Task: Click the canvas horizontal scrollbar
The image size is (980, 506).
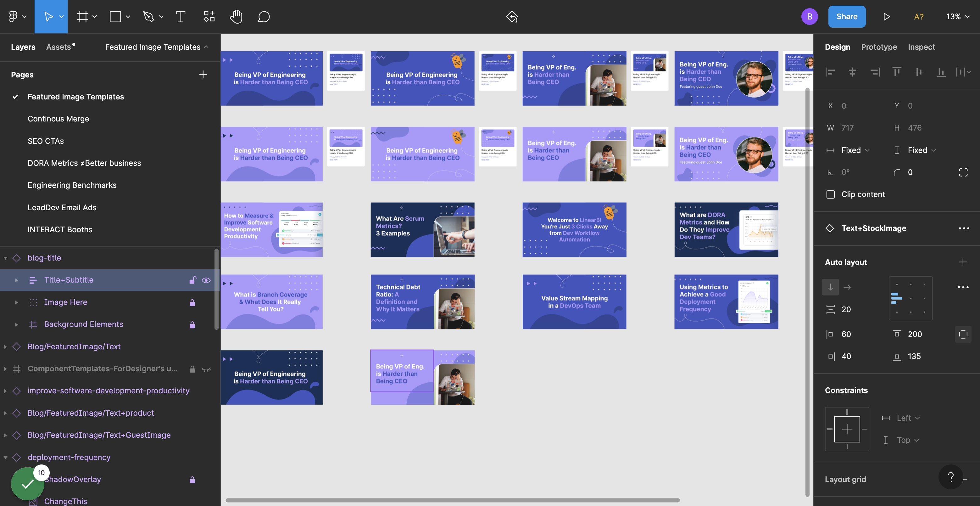Action: point(452,500)
